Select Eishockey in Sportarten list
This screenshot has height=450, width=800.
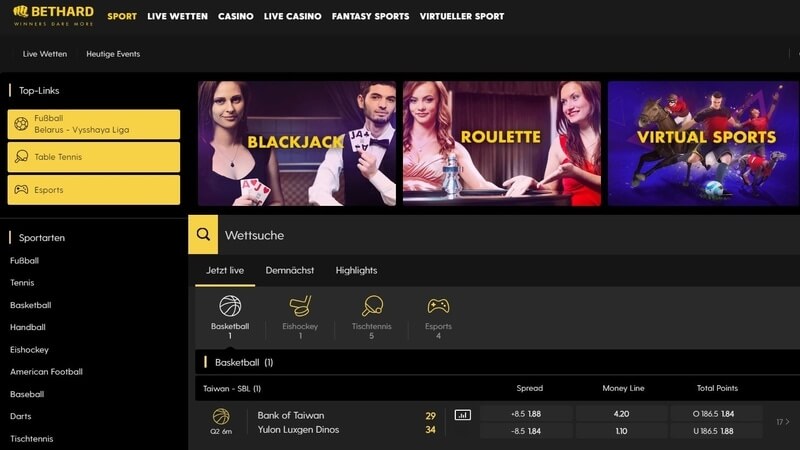29,349
